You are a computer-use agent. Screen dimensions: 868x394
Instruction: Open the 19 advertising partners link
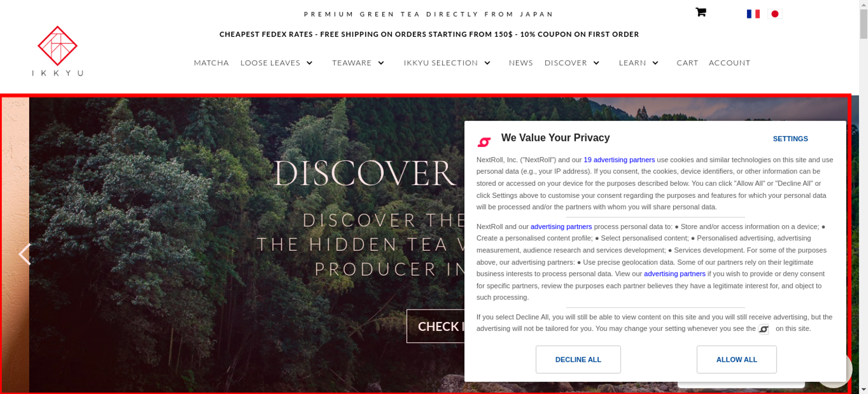(619, 160)
